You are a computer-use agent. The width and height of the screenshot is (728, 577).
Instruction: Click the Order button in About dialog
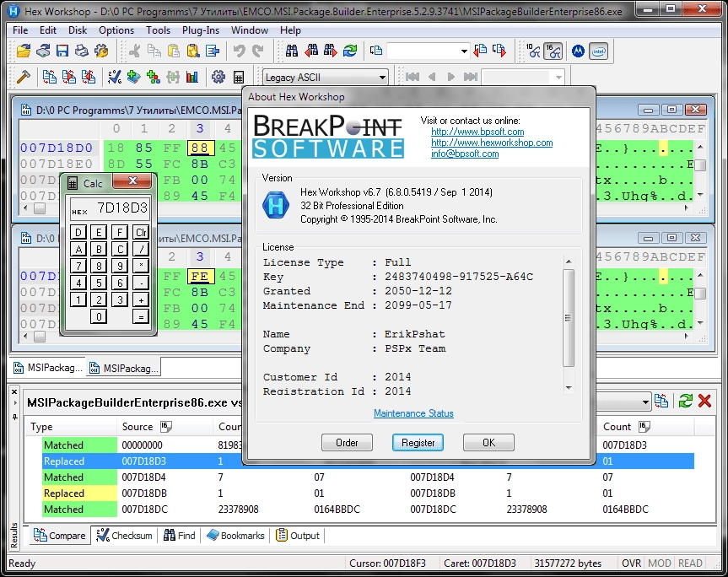(347, 442)
